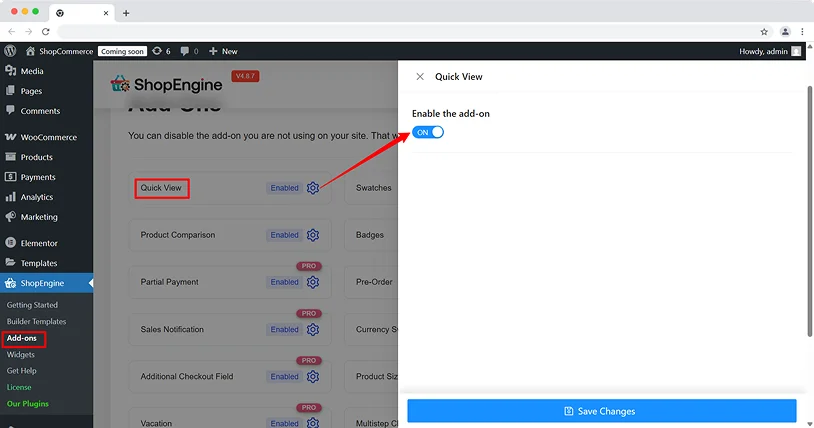The height and width of the screenshot is (428, 814).
Task: Visit ShopCommerce site link
Action: point(59,51)
